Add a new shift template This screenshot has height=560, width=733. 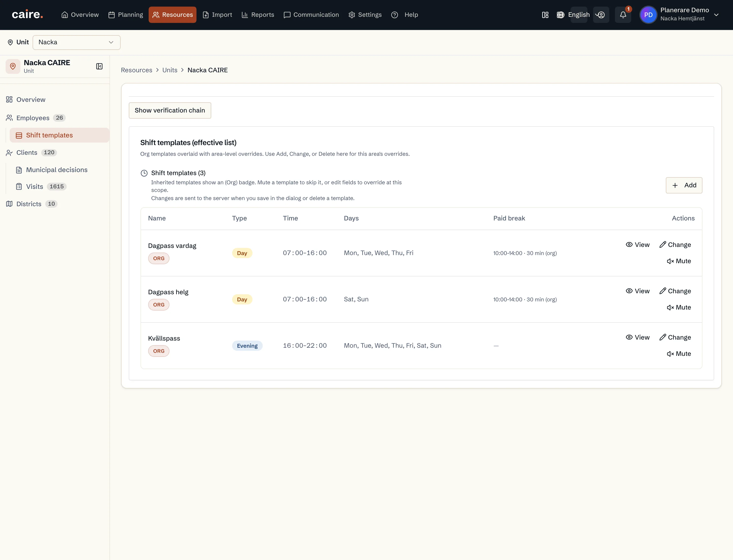point(684,185)
